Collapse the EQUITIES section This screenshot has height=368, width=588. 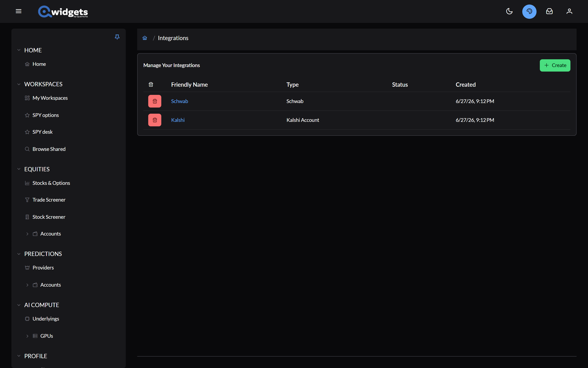click(19, 169)
